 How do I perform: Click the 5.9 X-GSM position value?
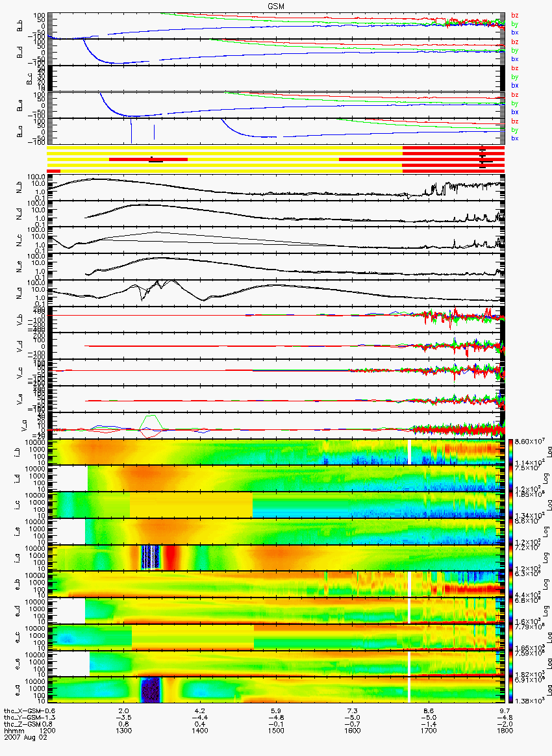click(276, 711)
